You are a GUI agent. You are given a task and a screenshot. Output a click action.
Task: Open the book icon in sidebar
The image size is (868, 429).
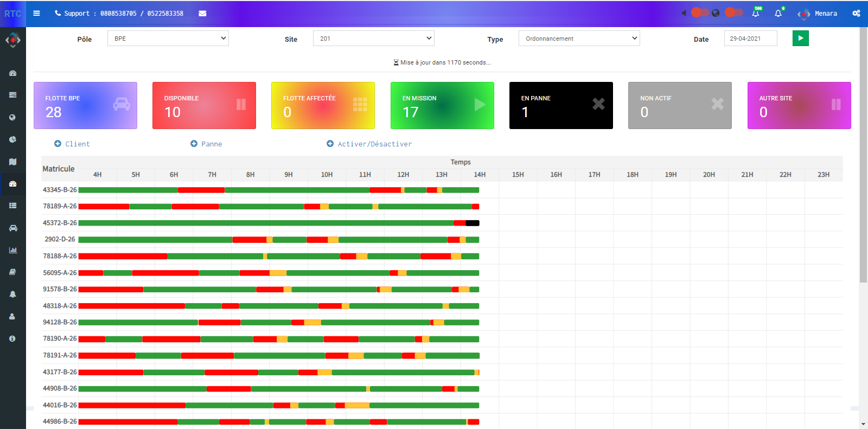[12, 272]
